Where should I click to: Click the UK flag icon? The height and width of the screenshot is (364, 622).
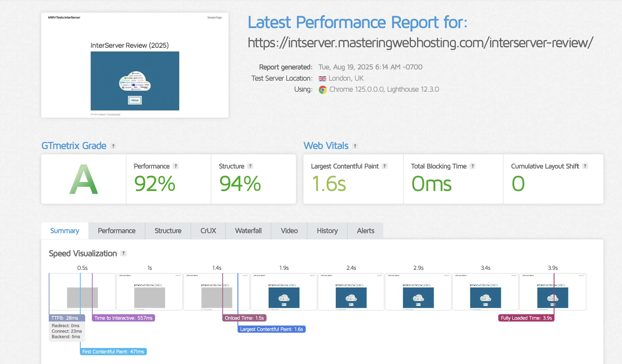coord(322,78)
